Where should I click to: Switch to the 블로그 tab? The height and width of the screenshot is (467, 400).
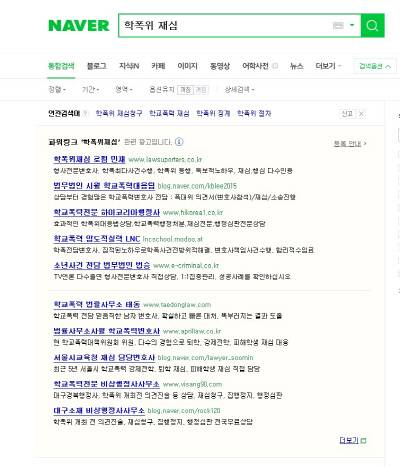coord(97,66)
